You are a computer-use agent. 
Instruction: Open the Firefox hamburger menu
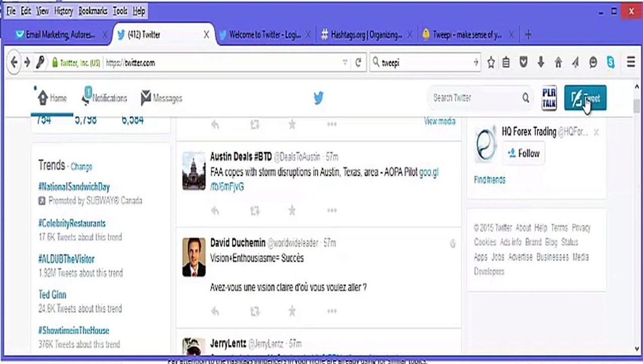[x=631, y=62]
